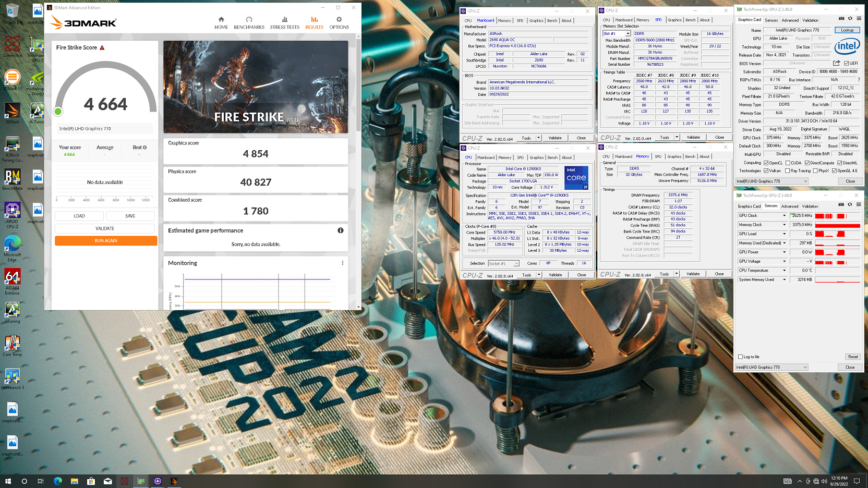The height and width of the screenshot is (488, 868).
Task: Click the Windows Start button
Action: coord(8,481)
